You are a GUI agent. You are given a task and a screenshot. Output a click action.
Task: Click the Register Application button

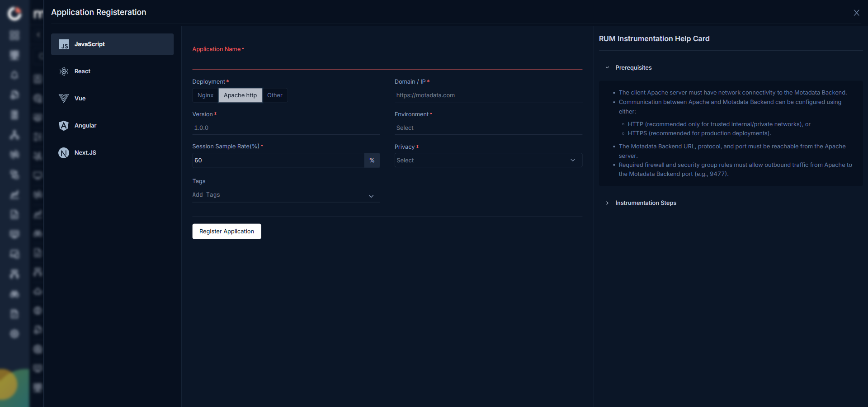click(226, 232)
